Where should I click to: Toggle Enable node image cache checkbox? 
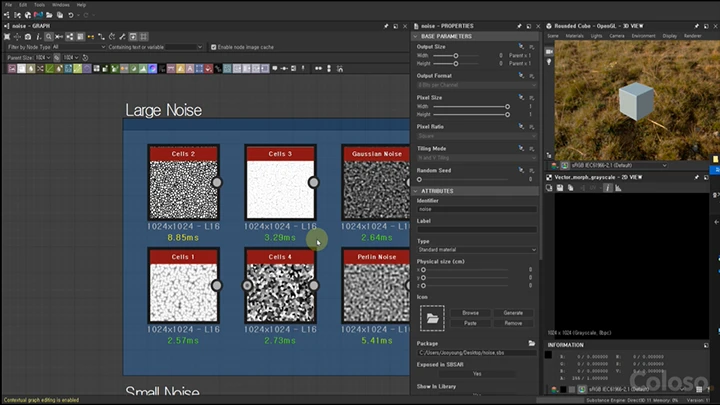(214, 47)
